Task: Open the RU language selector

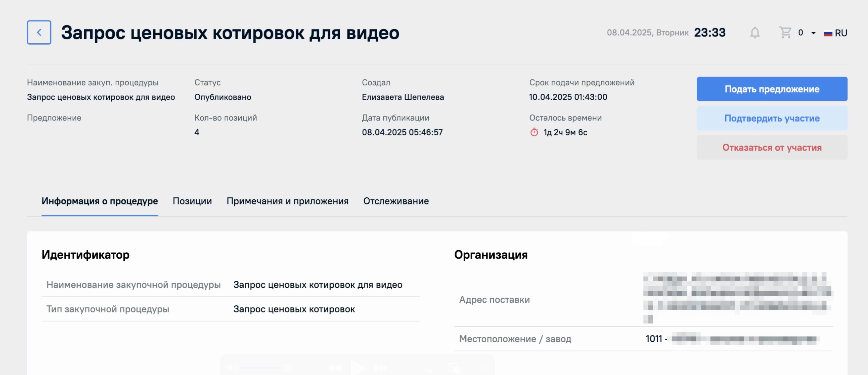Action: coord(841,33)
